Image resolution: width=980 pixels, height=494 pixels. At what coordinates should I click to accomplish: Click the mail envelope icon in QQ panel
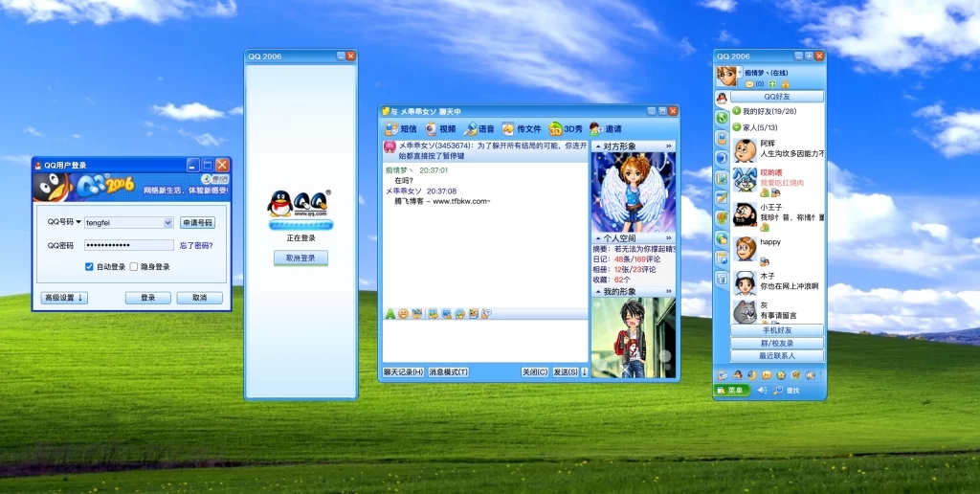(749, 84)
